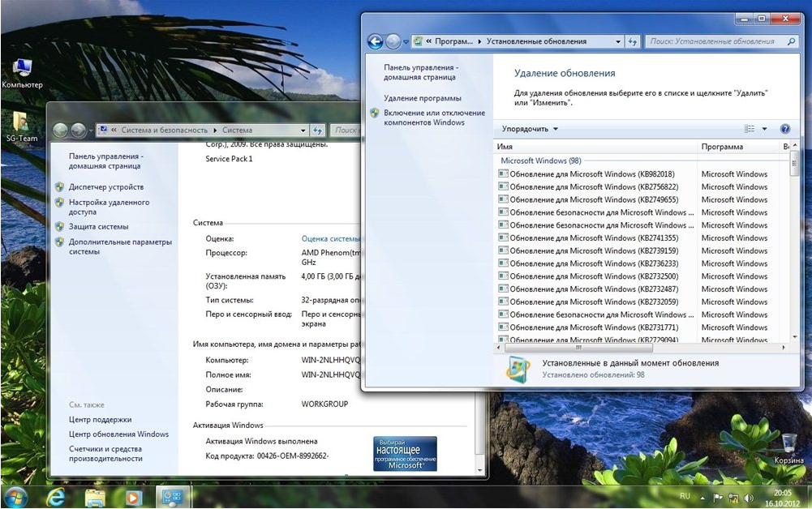Click the Control Panel taskbar button
The width and height of the screenshot is (812, 509).
click(x=172, y=497)
